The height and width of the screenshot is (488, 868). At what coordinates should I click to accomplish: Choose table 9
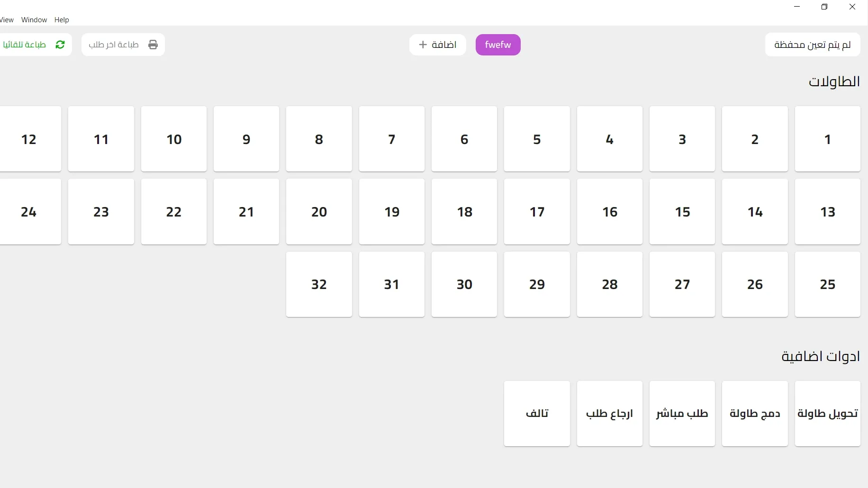(246, 139)
